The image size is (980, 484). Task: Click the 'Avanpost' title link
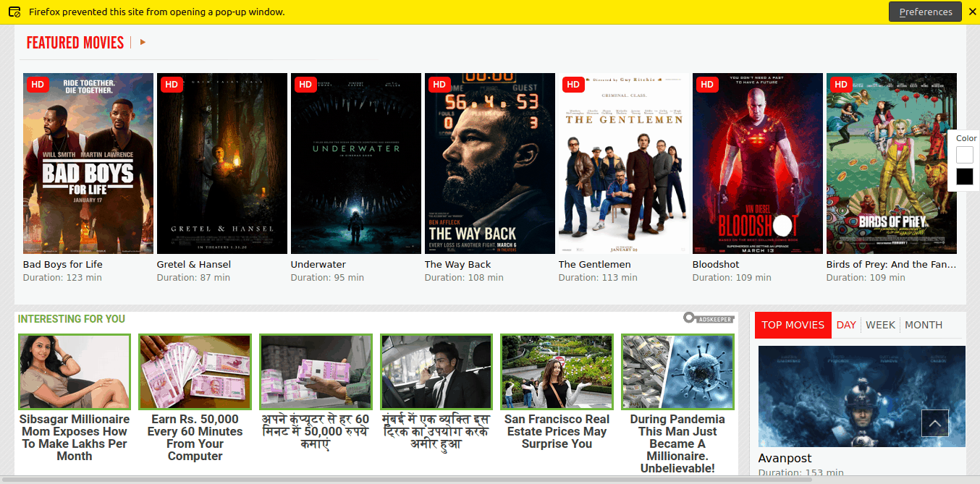(785, 459)
